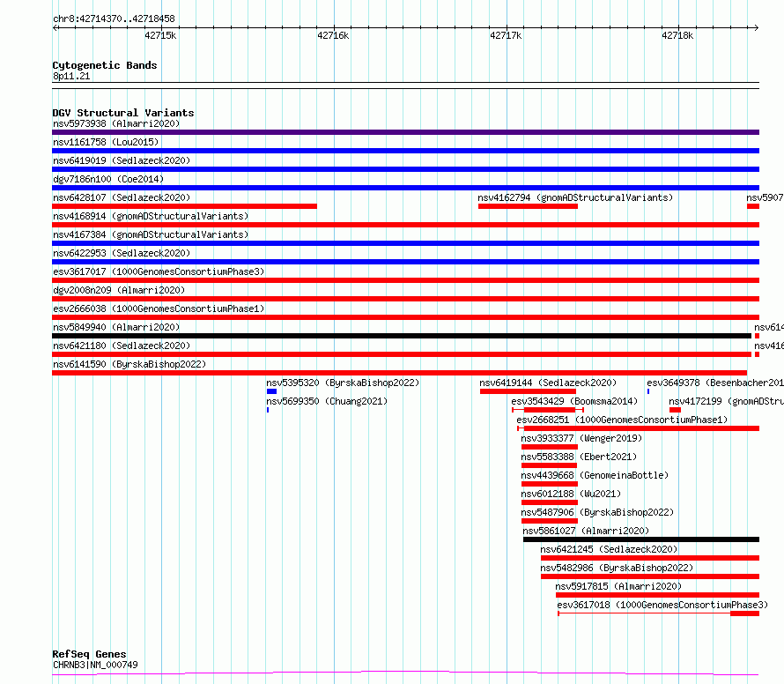Click nsv5487906 (ByrskaBishop2022) label
Screen dimensions: 784x684
[597, 512]
